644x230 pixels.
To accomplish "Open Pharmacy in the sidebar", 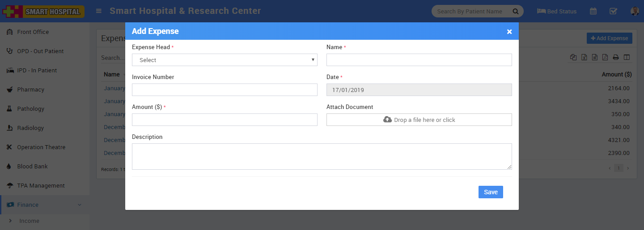I will pyautogui.click(x=30, y=89).
